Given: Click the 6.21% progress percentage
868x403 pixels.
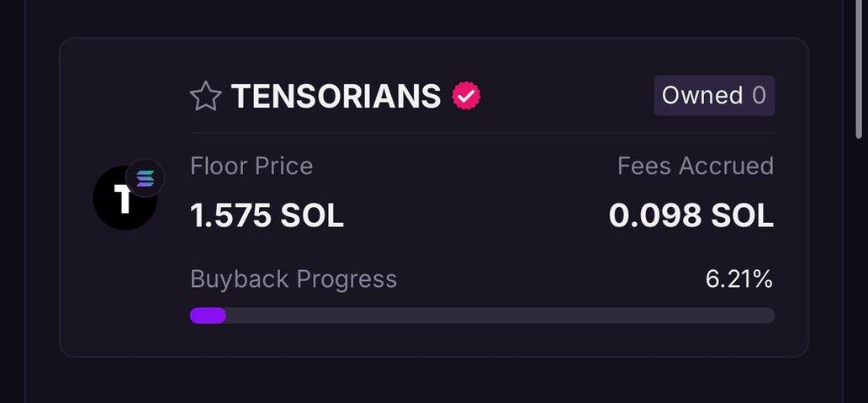Looking at the screenshot, I should pos(738,279).
